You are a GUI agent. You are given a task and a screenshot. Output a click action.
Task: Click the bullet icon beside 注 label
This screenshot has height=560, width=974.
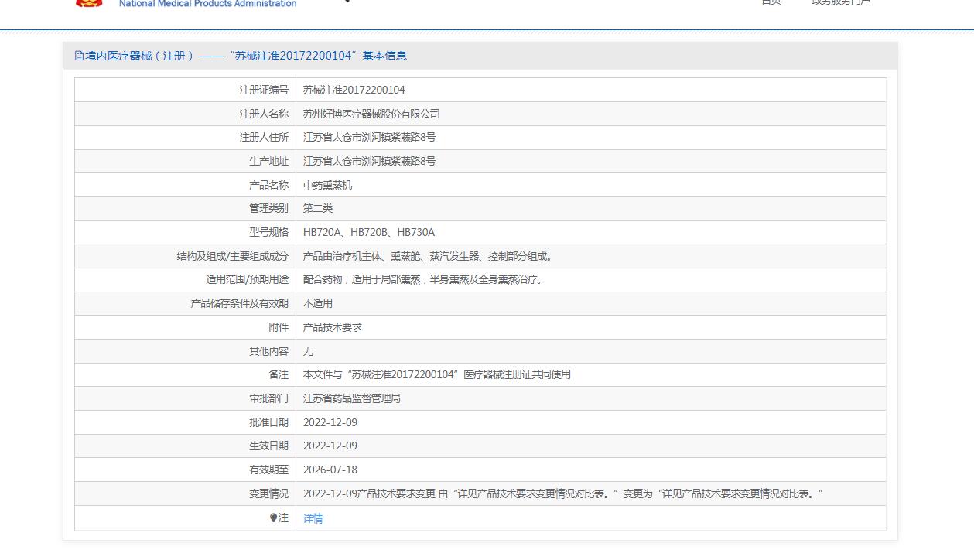273,517
